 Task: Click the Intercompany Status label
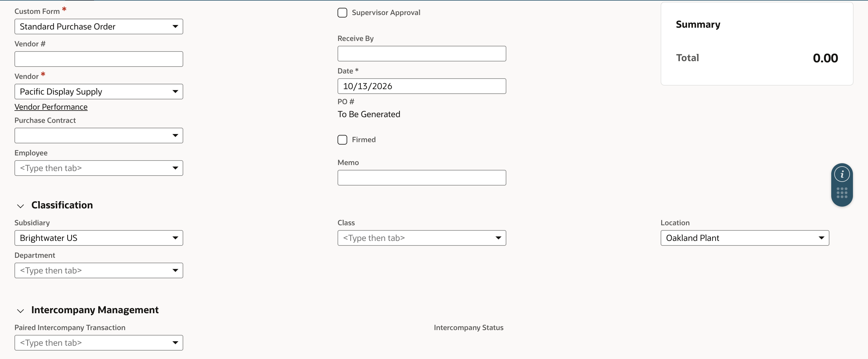468,328
